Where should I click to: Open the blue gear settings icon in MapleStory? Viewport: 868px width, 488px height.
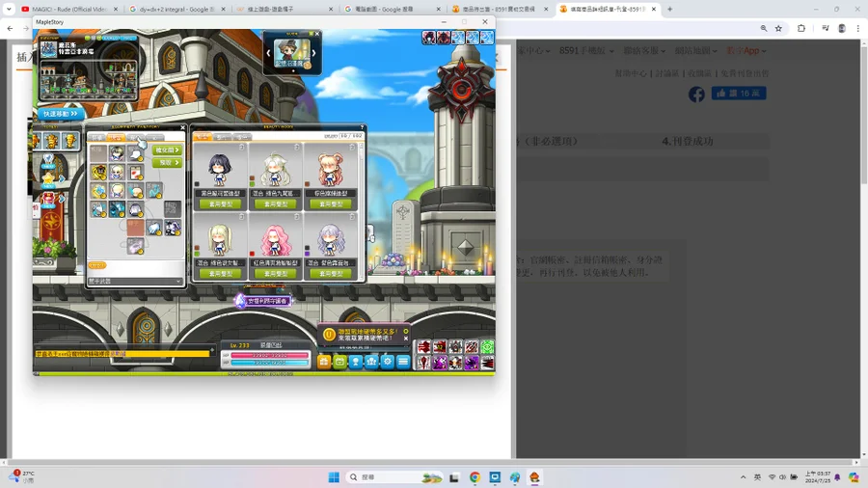(x=388, y=362)
